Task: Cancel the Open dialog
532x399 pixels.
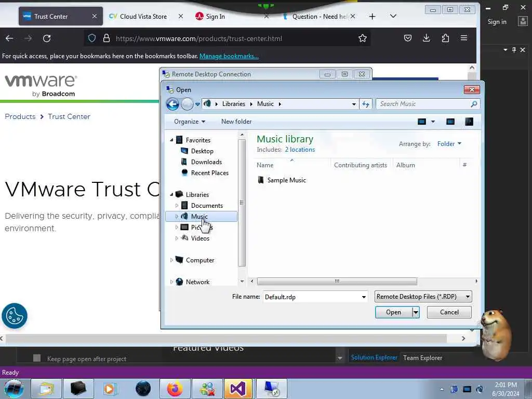Action: [449, 312]
